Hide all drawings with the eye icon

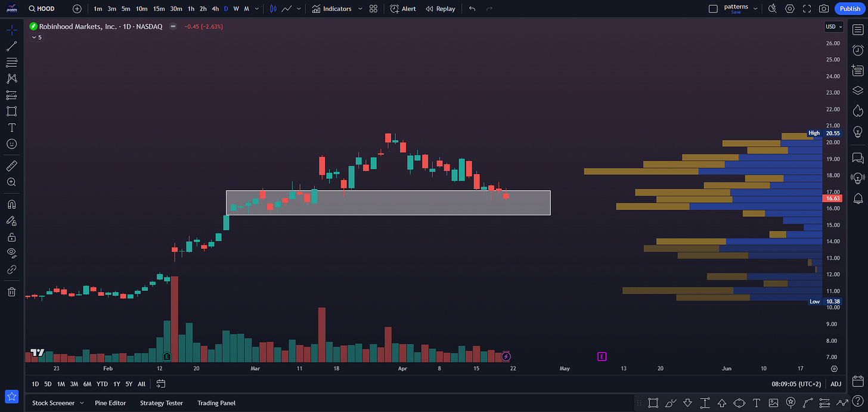11,253
